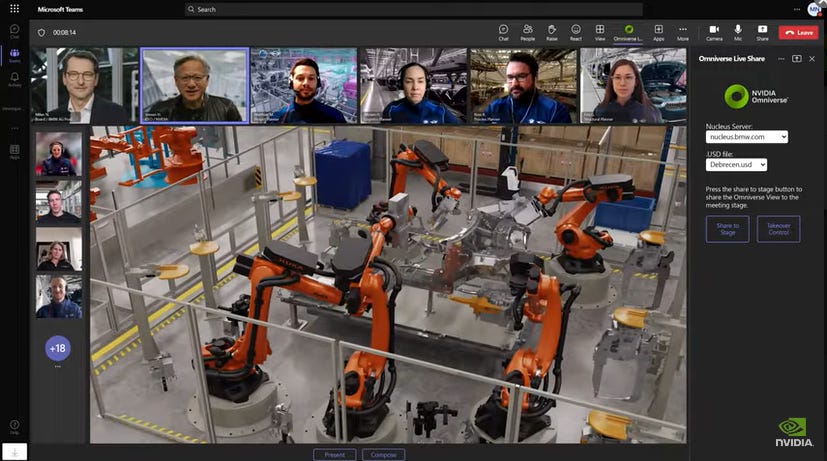The height and width of the screenshot is (461, 827).
Task: Open the app launcher waffle icon
Action: tap(14, 9)
